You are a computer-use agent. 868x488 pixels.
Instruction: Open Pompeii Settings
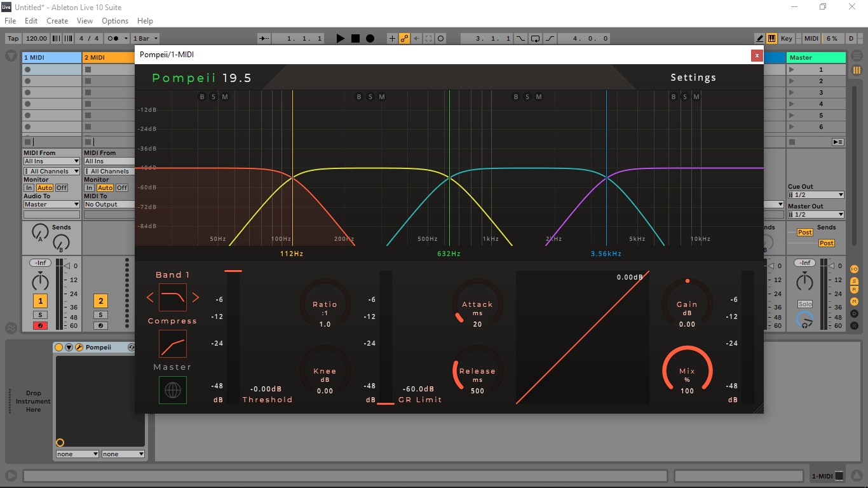[x=693, y=78]
